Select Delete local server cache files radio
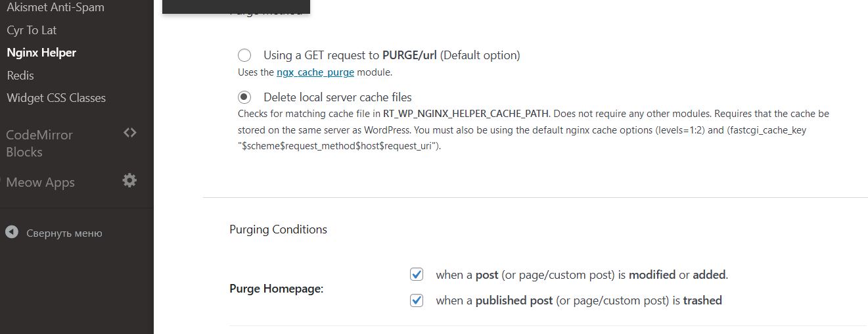 click(244, 97)
